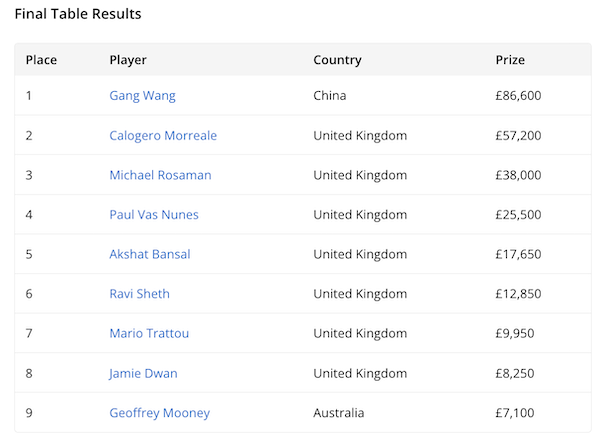Viewport: 600px width, 441px height.
Task: Select the Australia country cell
Action: [x=339, y=413]
